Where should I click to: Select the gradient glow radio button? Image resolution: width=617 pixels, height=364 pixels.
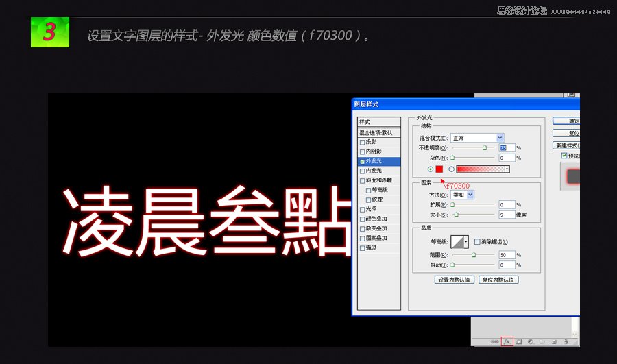(451, 169)
